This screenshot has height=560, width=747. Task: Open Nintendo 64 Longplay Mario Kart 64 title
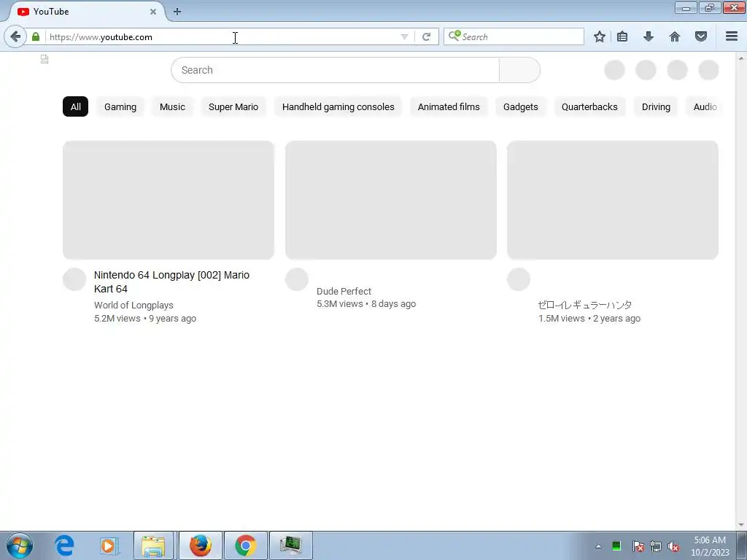(x=171, y=282)
